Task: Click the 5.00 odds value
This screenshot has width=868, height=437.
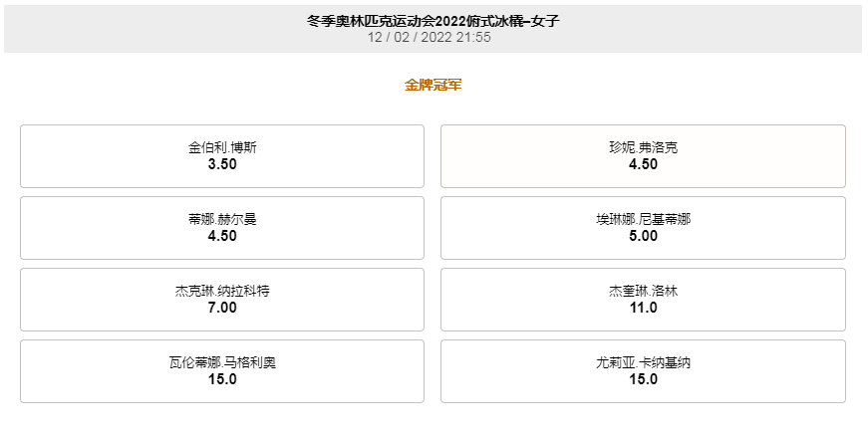Action: [643, 236]
